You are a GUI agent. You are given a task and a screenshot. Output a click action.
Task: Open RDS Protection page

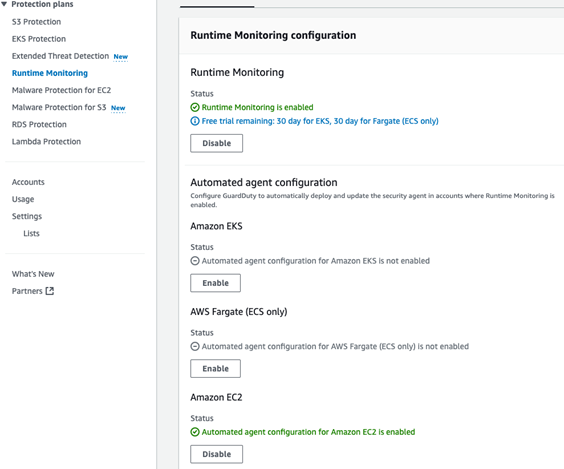[x=39, y=124]
